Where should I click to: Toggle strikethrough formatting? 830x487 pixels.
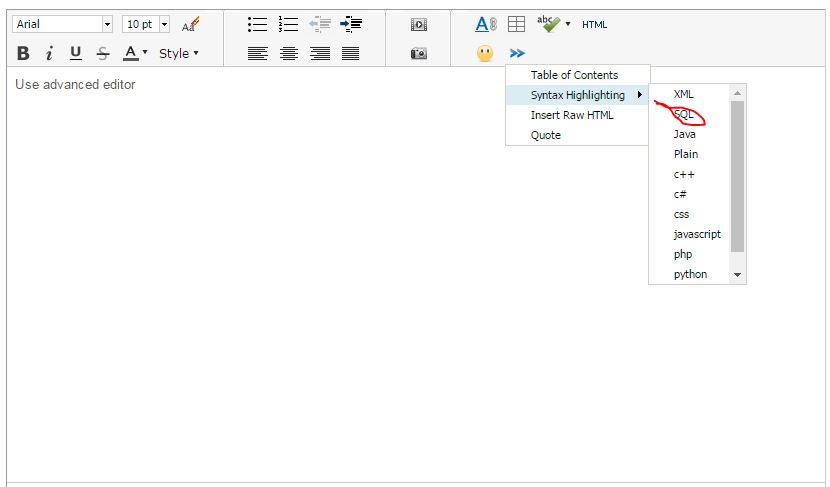103,53
